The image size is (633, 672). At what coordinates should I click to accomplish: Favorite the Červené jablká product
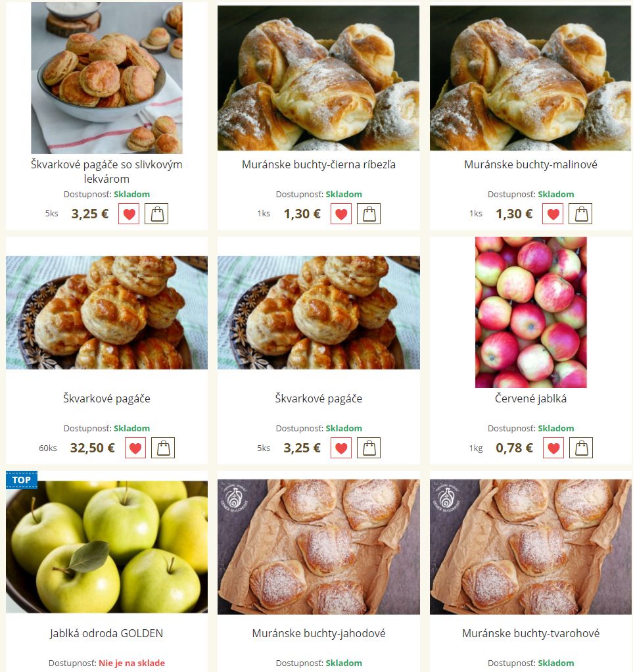coord(553,448)
